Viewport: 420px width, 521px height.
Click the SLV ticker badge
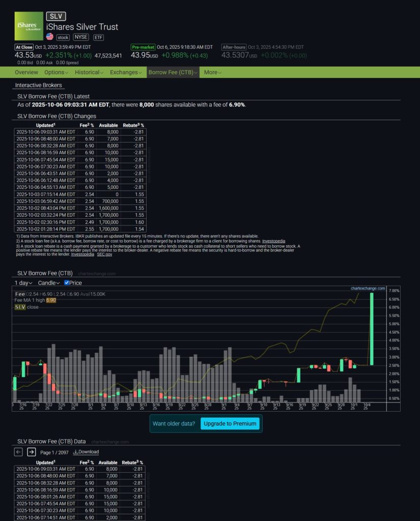click(x=55, y=17)
